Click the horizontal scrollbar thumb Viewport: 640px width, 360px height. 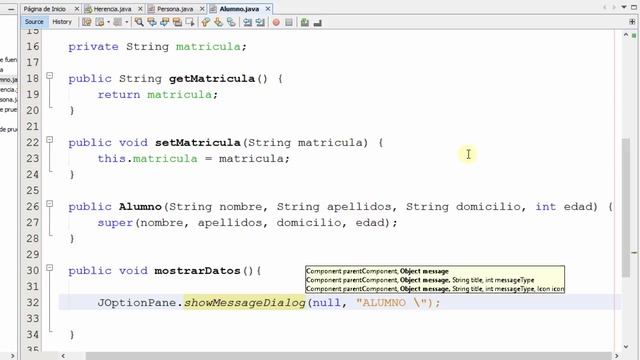[x=348, y=356]
